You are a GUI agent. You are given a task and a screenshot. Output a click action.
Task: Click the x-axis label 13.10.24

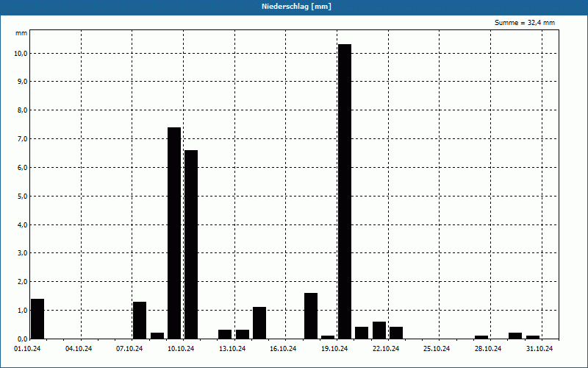(232, 349)
